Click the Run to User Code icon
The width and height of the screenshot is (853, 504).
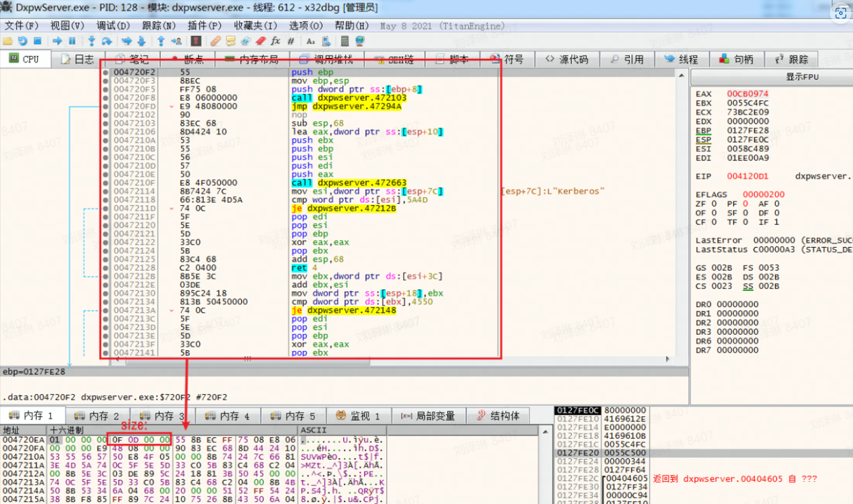(x=177, y=41)
